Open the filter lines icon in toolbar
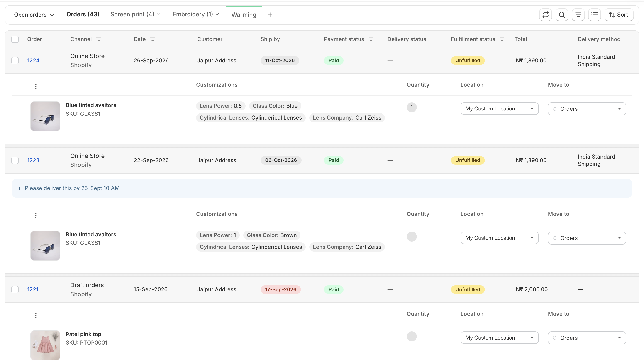Screen dimensions: 644x362 [x=578, y=15]
